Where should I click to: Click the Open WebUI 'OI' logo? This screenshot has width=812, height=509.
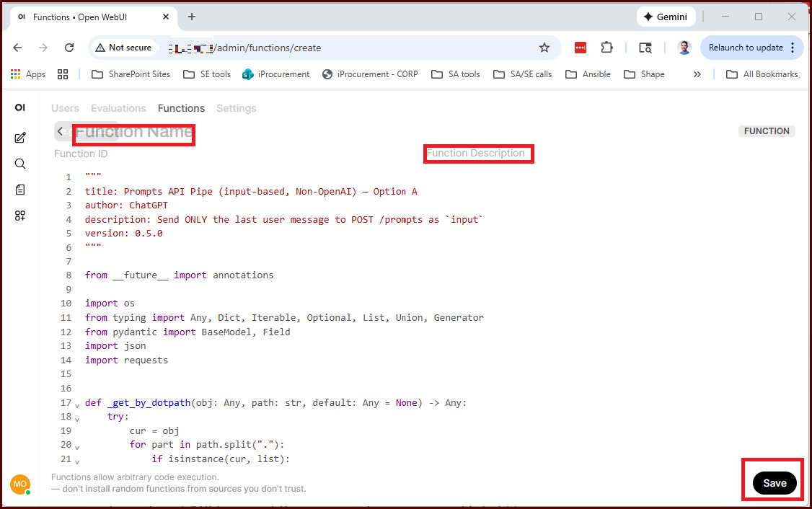click(x=20, y=107)
